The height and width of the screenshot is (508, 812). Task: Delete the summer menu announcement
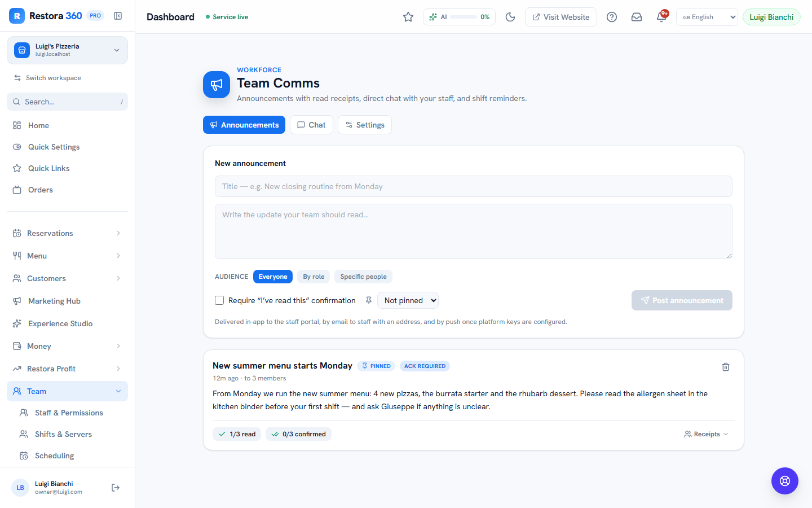point(726,367)
